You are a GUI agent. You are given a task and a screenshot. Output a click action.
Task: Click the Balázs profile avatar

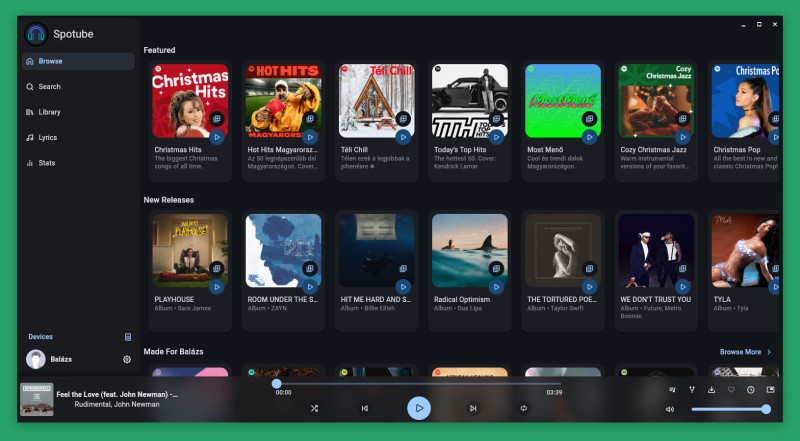pyautogui.click(x=36, y=359)
